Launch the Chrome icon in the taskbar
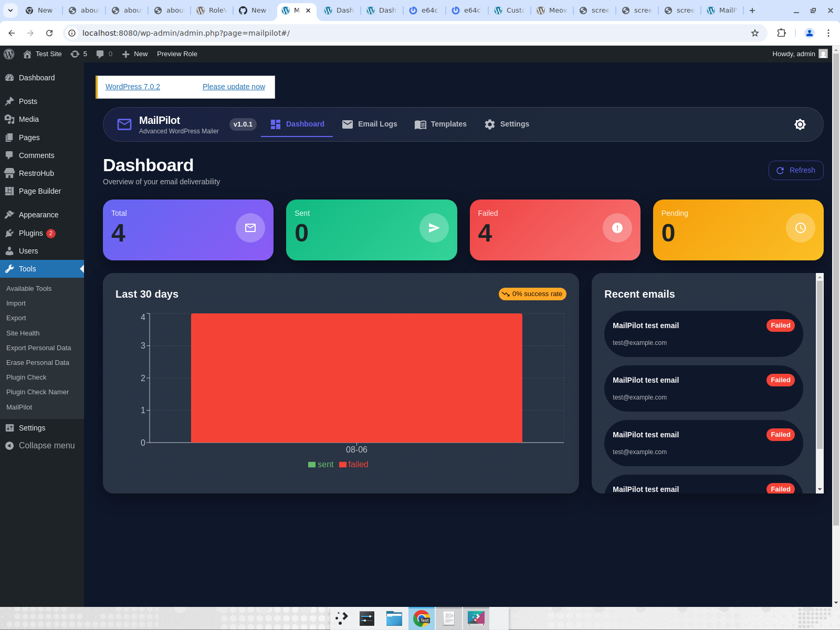840x630 pixels. pos(422,618)
